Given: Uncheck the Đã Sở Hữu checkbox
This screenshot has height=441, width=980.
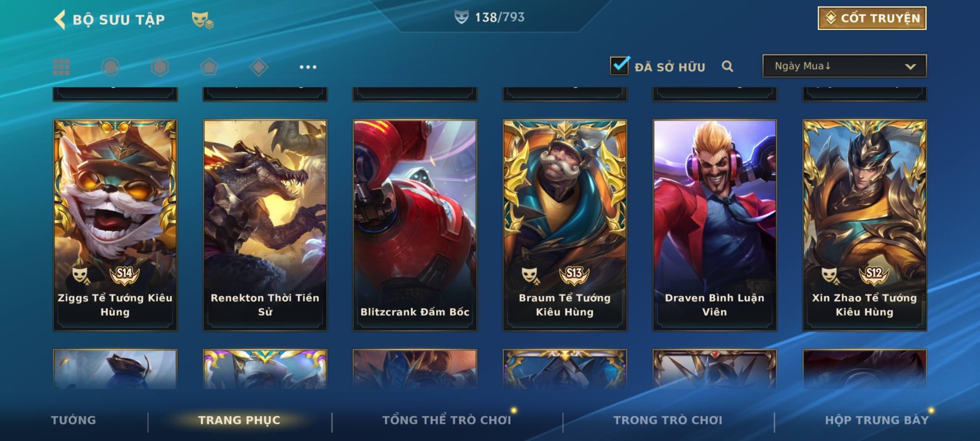Looking at the screenshot, I should pos(619,65).
